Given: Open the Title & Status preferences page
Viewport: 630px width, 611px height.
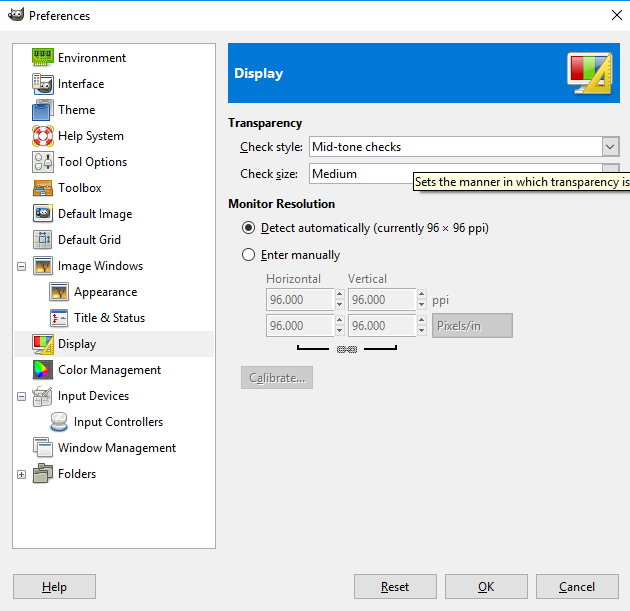Looking at the screenshot, I should coord(109,318).
